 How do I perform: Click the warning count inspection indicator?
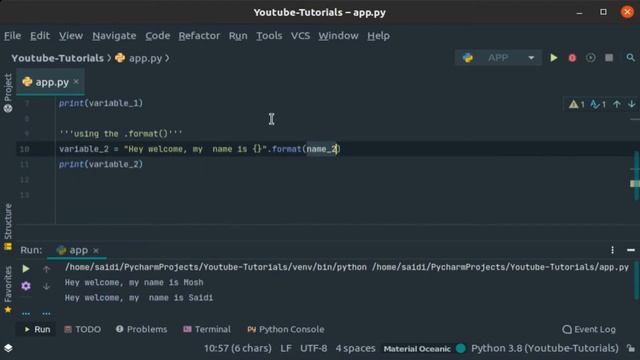577,105
